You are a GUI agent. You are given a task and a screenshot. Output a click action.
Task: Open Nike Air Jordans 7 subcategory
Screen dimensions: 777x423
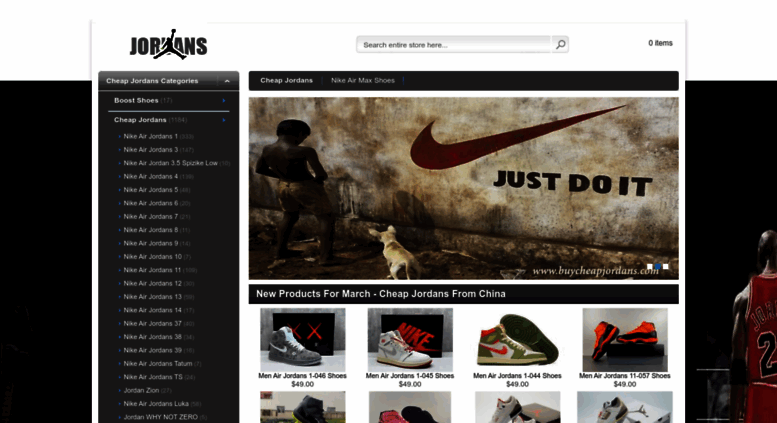(151, 216)
